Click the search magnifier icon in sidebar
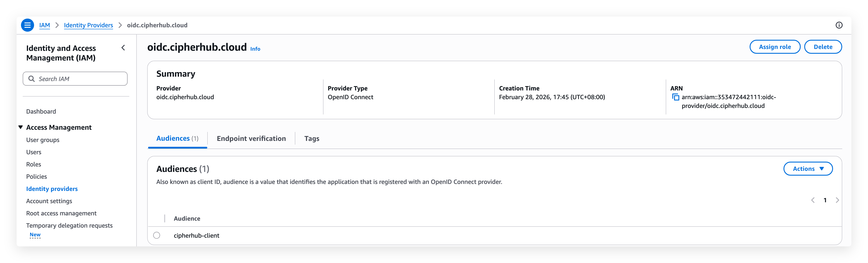 [x=32, y=79]
